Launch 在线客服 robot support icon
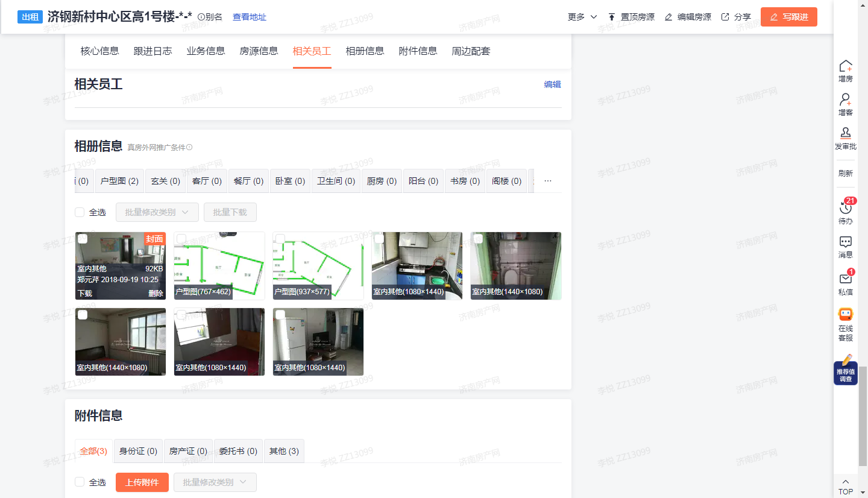 [846, 315]
